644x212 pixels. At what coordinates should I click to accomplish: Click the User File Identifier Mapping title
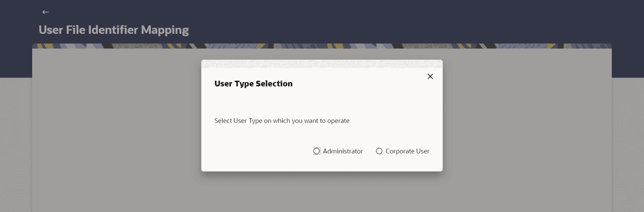[x=114, y=30]
